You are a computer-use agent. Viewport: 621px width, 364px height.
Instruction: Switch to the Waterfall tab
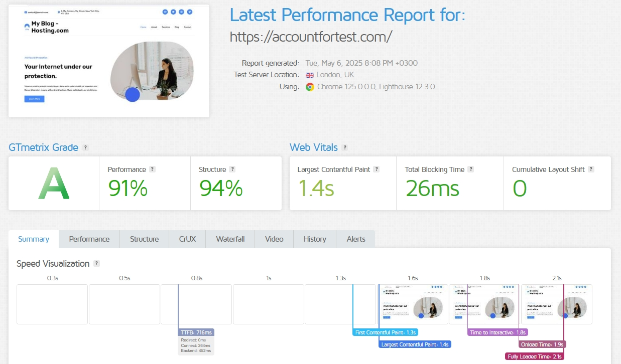[230, 239]
